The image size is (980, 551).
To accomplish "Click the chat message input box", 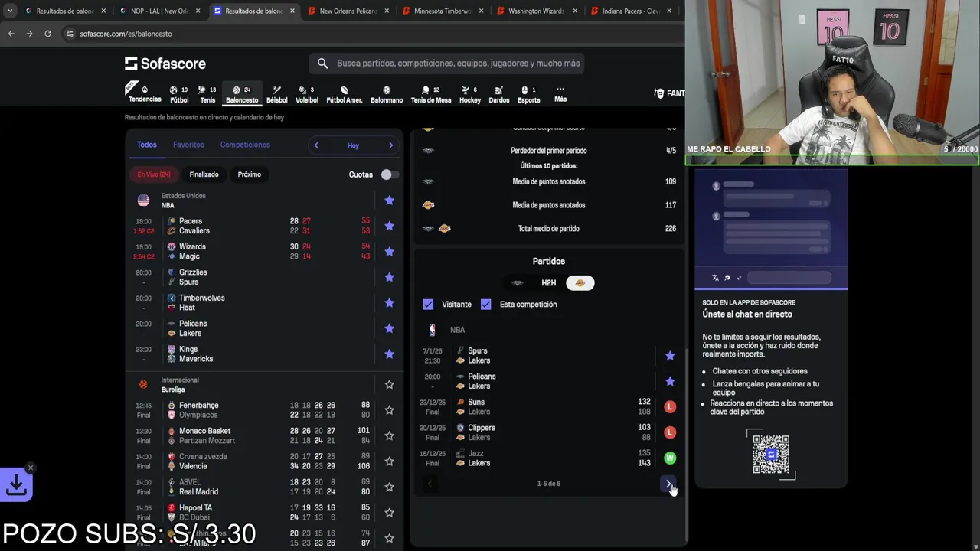I will (789, 278).
